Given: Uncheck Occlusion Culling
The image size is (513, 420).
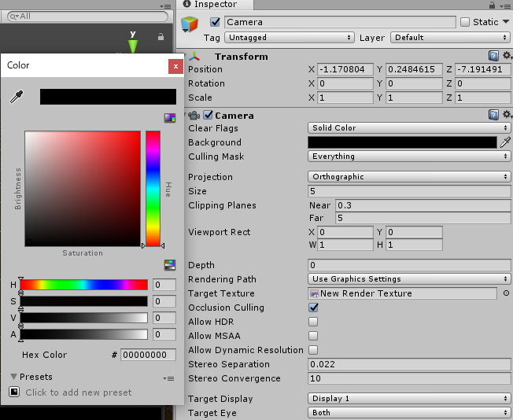Looking at the screenshot, I should point(313,308).
